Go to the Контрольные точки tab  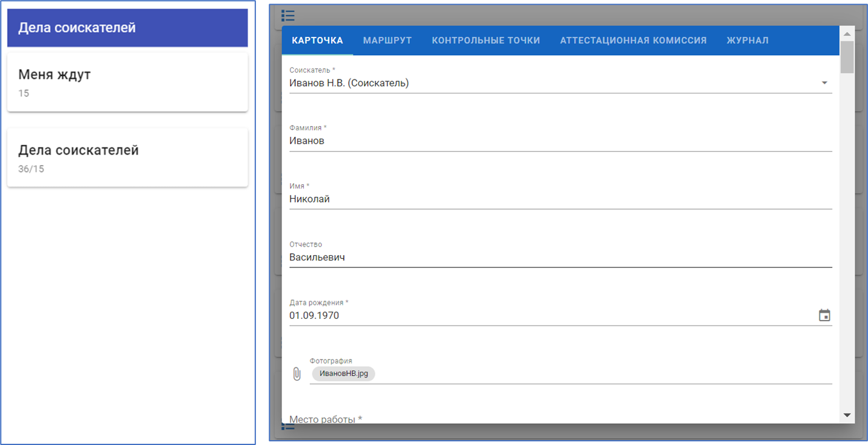[x=485, y=41]
